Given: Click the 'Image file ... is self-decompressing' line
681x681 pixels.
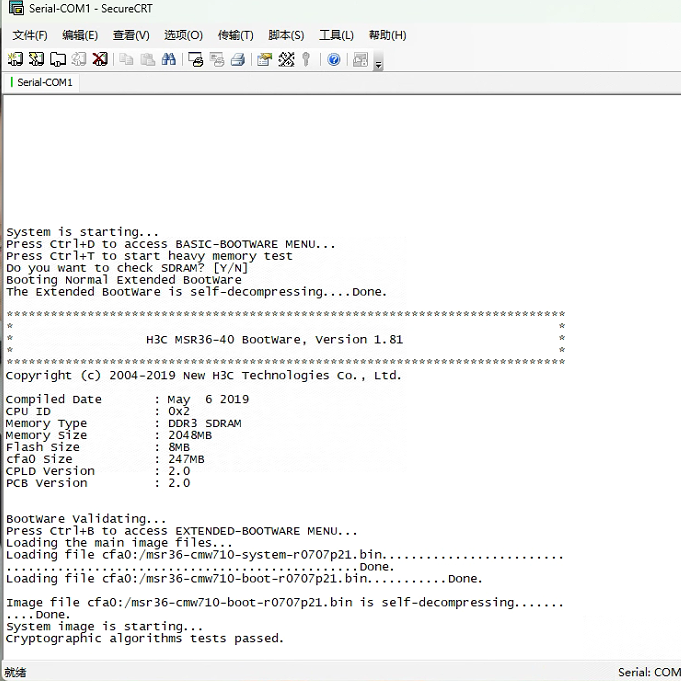Looking at the screenshot, I should tap(285, 602).
